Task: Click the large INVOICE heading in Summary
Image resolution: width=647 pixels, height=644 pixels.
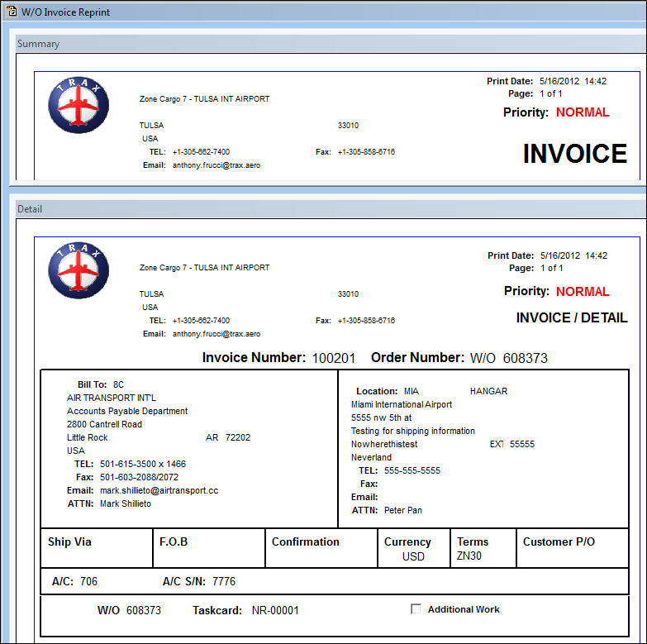Action: [575, 154]
